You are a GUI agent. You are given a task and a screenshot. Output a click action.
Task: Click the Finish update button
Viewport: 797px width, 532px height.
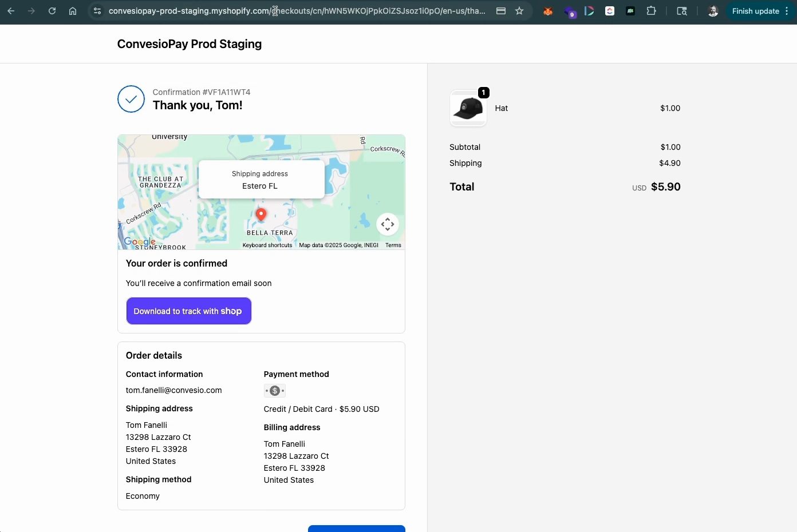point(755,11)
